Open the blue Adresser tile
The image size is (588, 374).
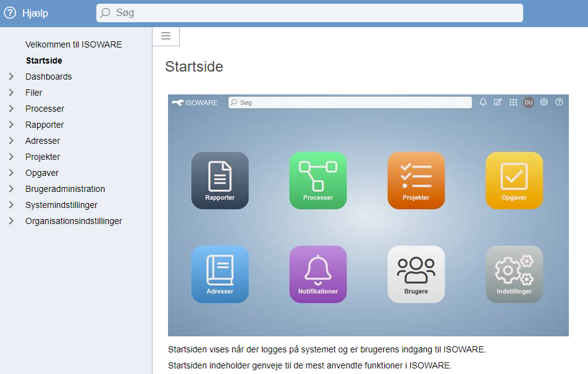(x=220, y=274)
